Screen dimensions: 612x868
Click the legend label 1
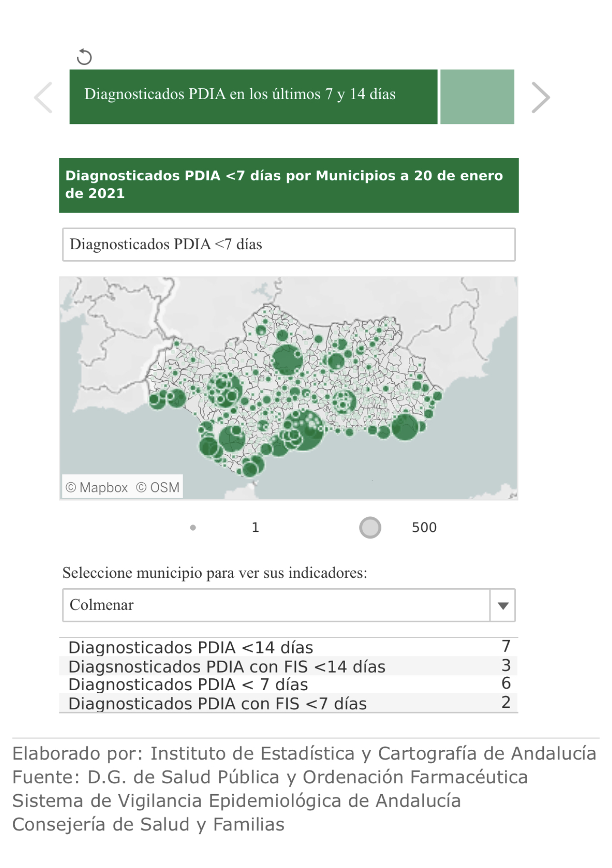(x=255, y=528)
